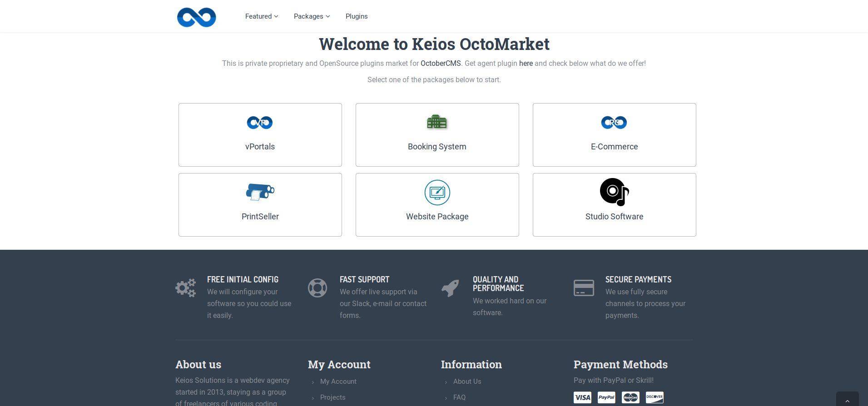Follow the OctoberCMS link
The width and height of the screenshot is (868, 406).
(441, 64)
